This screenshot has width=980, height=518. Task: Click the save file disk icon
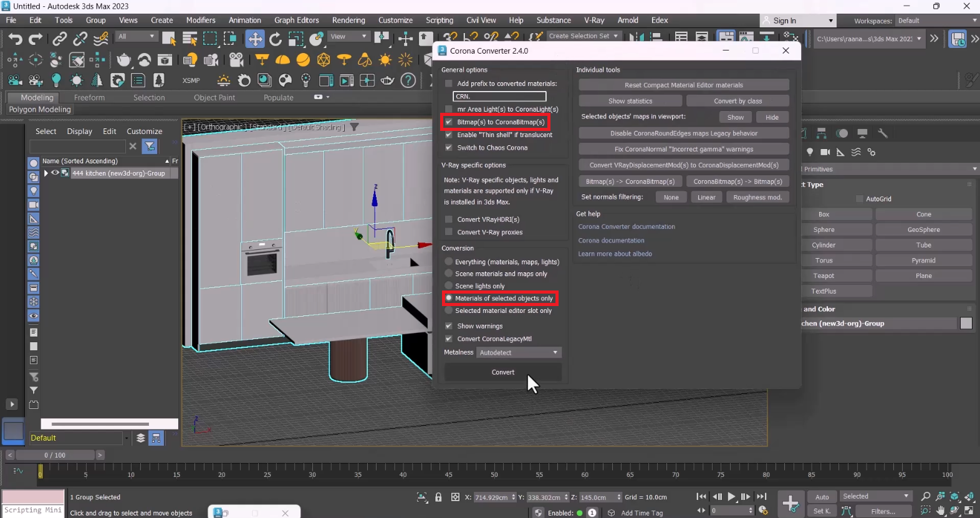point(958,39)
